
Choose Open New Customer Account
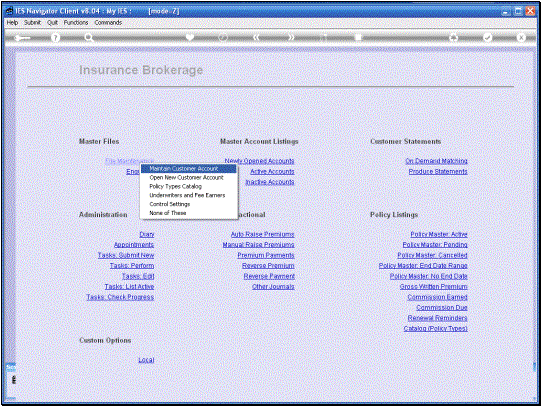point(186,178)
